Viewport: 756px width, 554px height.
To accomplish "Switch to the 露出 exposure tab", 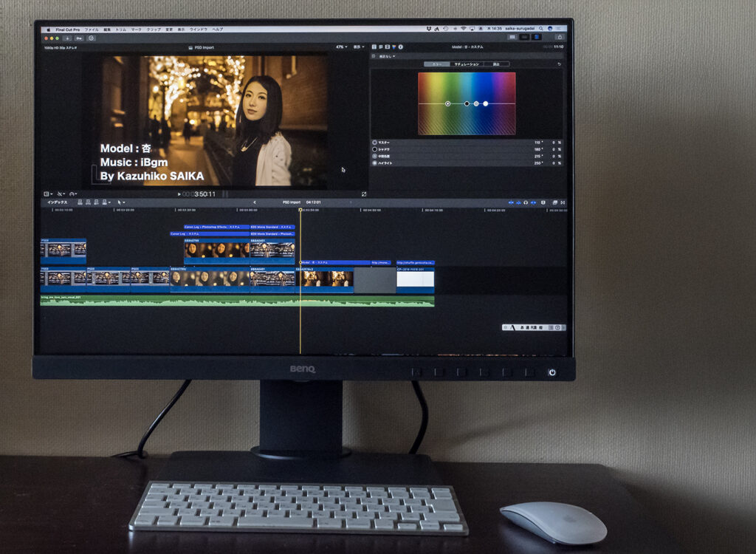I will (496, 64).
